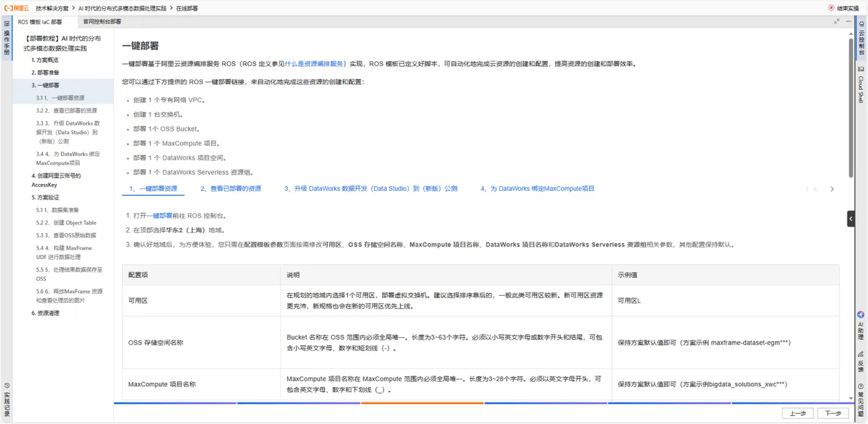Screen dimensions: 868x424
Task: Minimize the guide panel with dash icon
Action: [x=849, y=21]
